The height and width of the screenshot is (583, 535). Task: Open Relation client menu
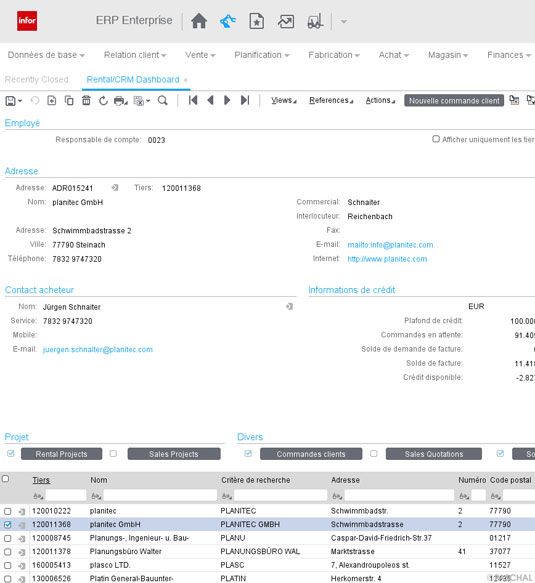(x=135, y=55)
